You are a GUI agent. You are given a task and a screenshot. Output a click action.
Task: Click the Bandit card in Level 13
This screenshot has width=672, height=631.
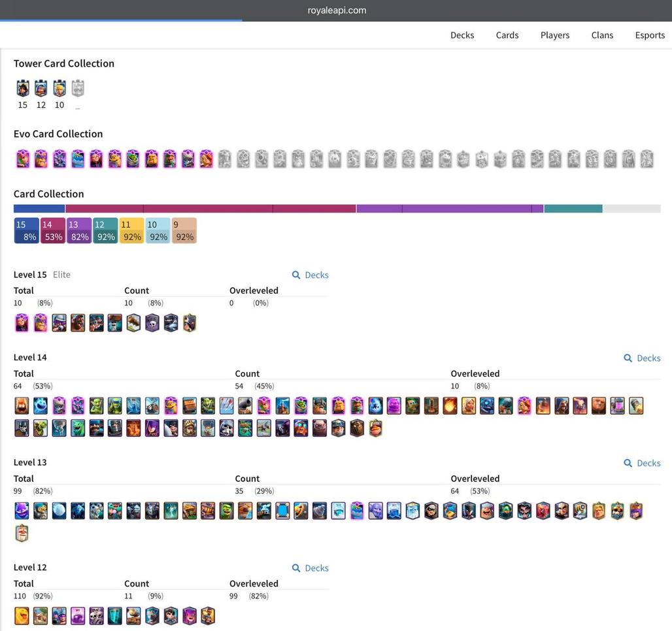[x=431, y=511]
